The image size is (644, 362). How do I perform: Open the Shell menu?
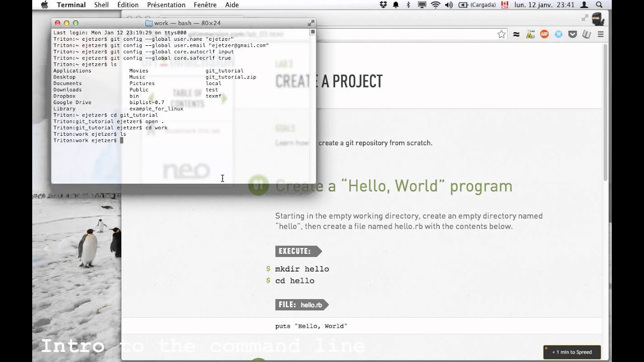coord(101,5)
